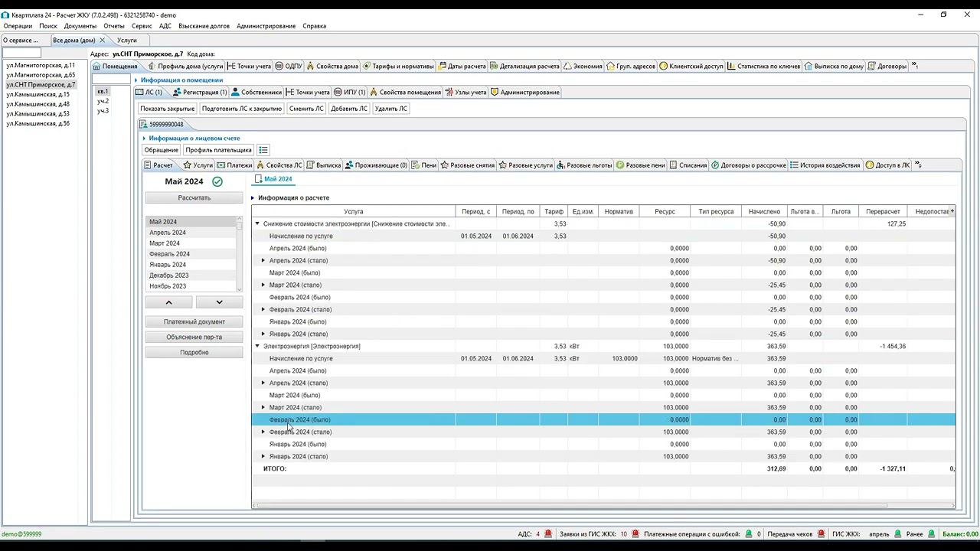The height and width of the screenshot is (551, 980).
Task: Open the Выписка tab
Action: click(324, 165)
